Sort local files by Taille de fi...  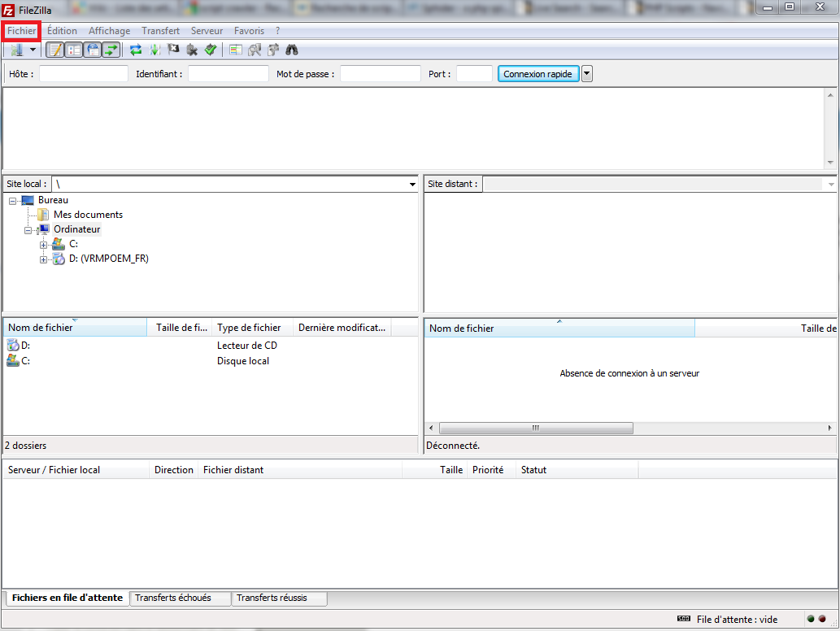(180, 328)
